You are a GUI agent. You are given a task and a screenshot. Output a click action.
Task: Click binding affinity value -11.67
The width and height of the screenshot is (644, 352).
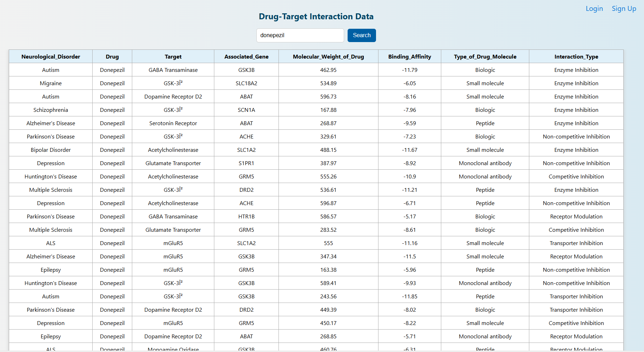click(x=410, y=150)
